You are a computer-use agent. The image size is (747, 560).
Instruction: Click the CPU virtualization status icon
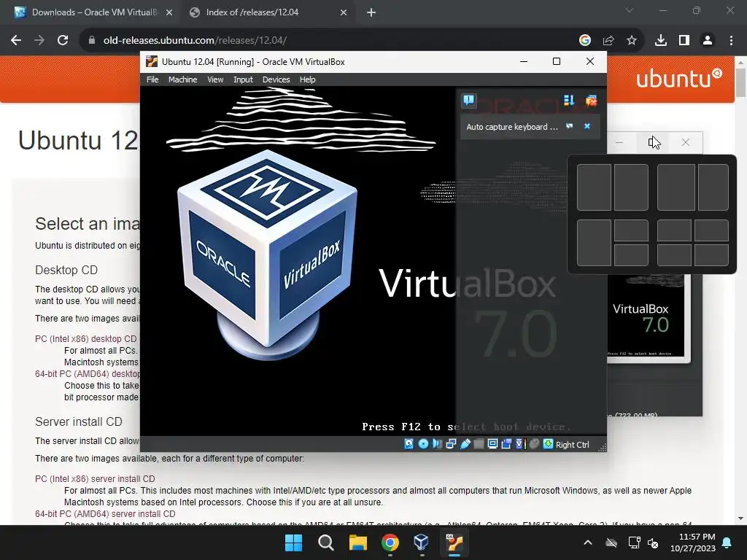[x=520, y=444]
